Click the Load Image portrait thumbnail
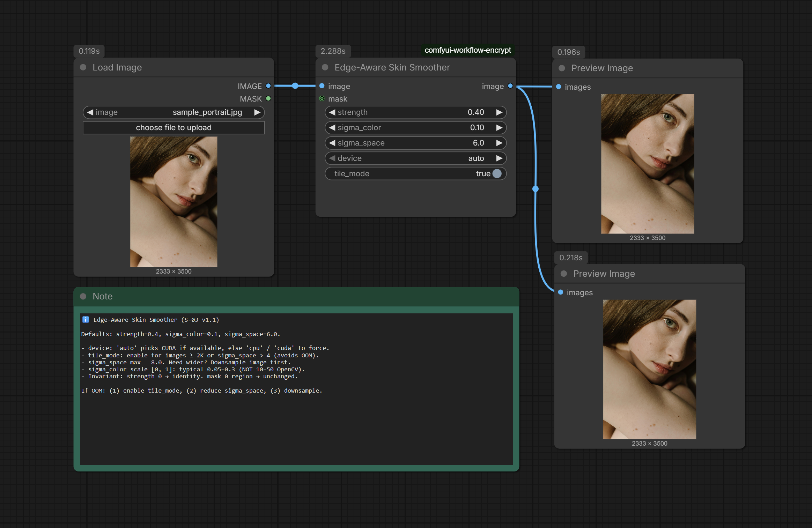This screenshot has width=812, height=528. pos(174,202)
